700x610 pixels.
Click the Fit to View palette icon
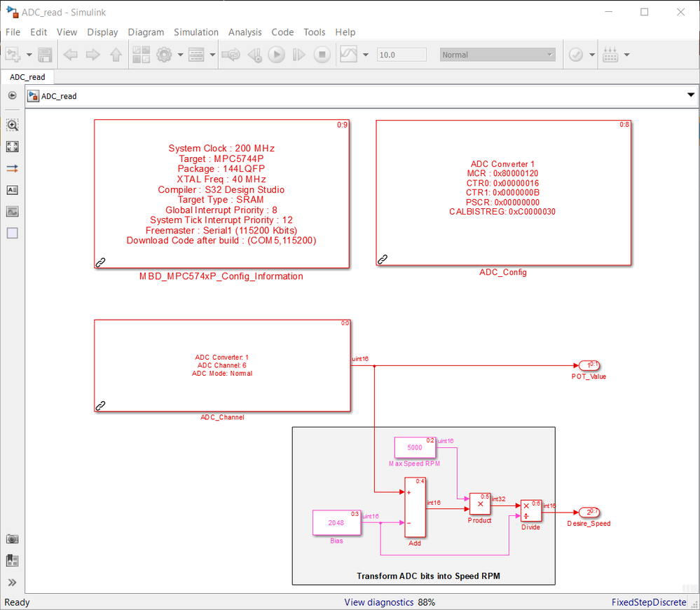click(13, 147)
